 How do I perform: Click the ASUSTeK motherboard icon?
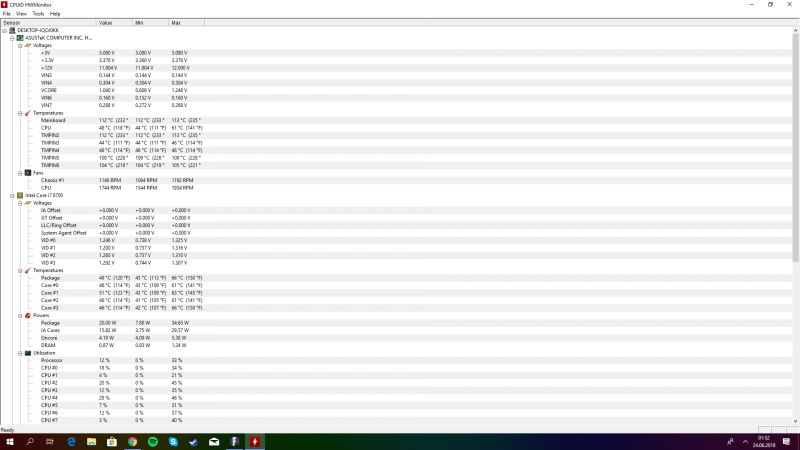20,38
